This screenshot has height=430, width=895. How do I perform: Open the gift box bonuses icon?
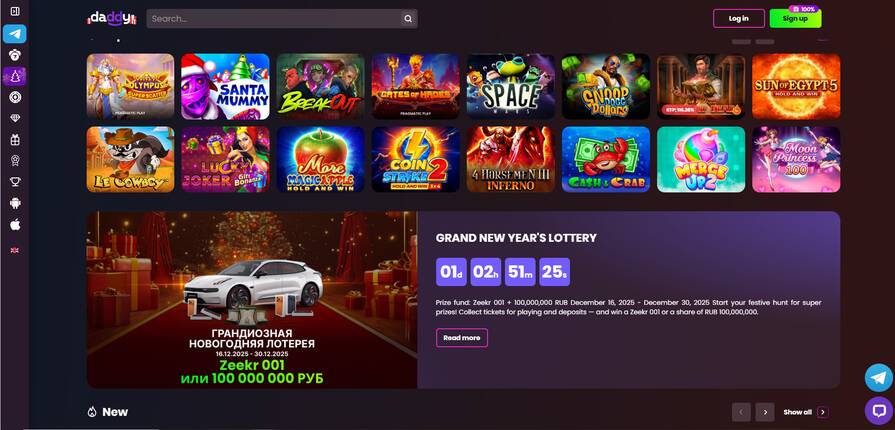coord(15,139)
